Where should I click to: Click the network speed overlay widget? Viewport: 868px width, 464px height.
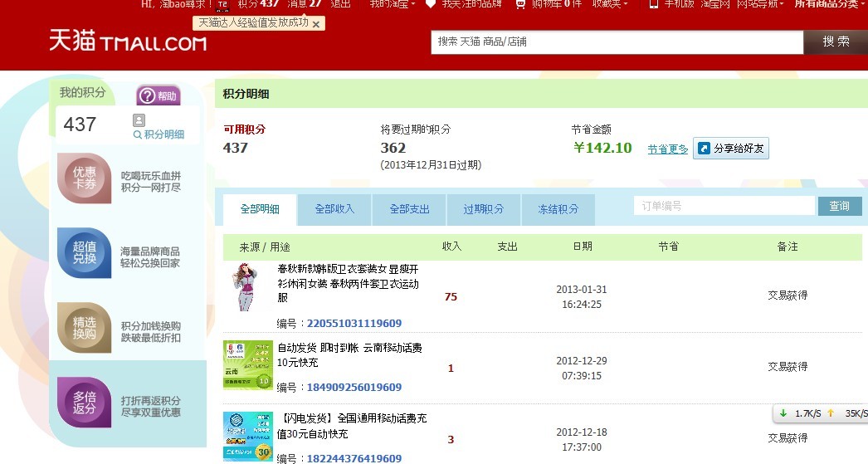click(821, 413)
